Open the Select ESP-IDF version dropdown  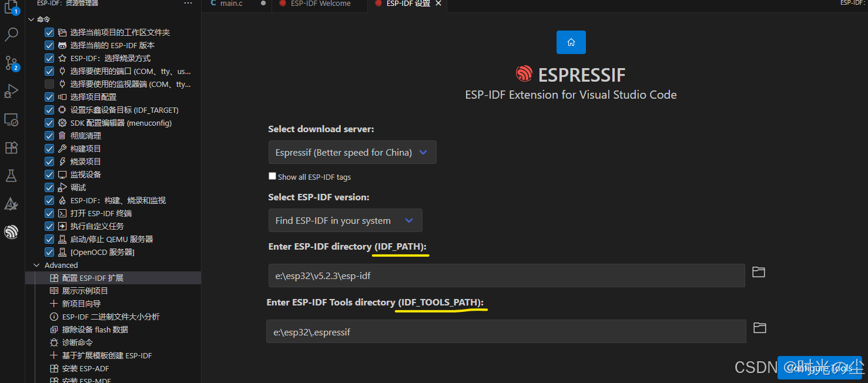coord(345,220)
